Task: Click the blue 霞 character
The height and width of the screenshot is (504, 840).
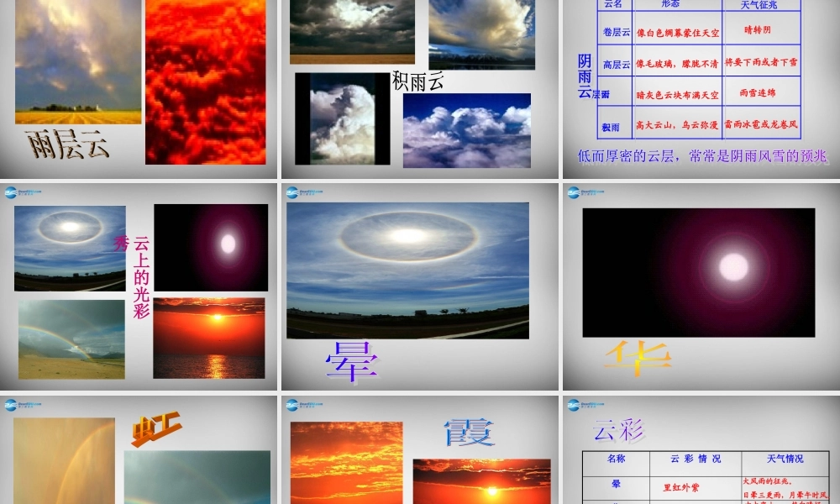Action: tap(470, 433)
